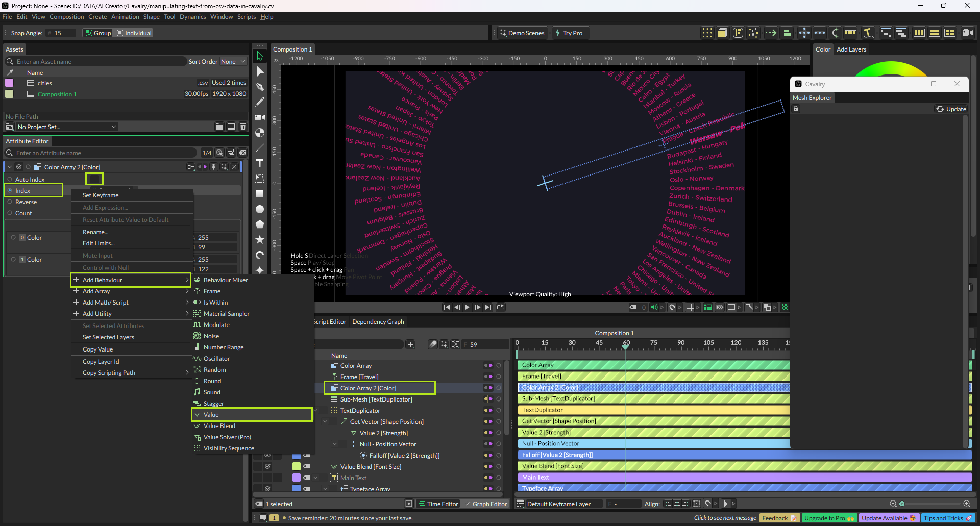Lock the Mesh Explorer padlock icon

point(795,109)
